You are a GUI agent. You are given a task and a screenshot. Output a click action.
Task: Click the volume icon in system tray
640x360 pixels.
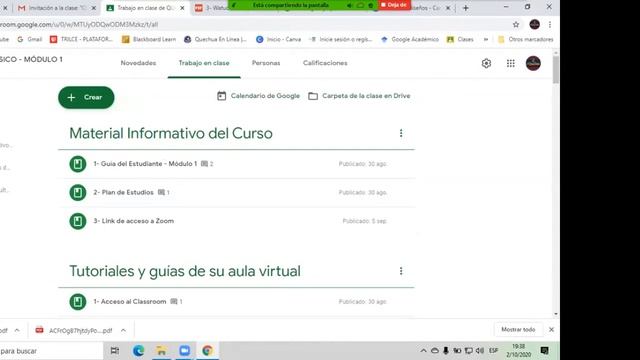coord(480,351)
